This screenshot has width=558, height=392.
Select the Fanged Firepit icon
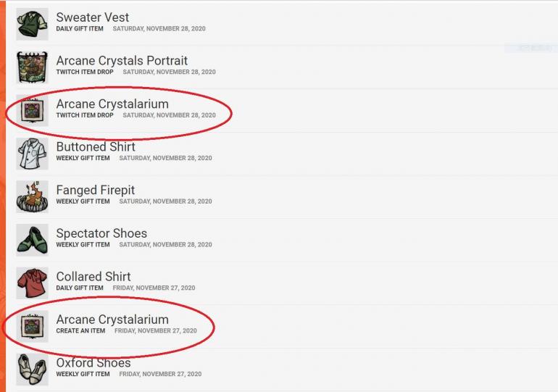[32, 196]
